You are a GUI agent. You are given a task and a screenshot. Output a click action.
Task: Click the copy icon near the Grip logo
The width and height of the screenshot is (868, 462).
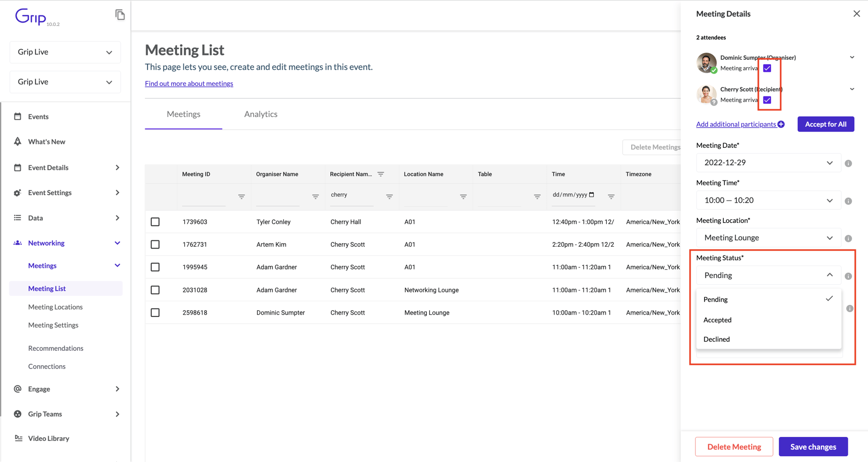120,15
